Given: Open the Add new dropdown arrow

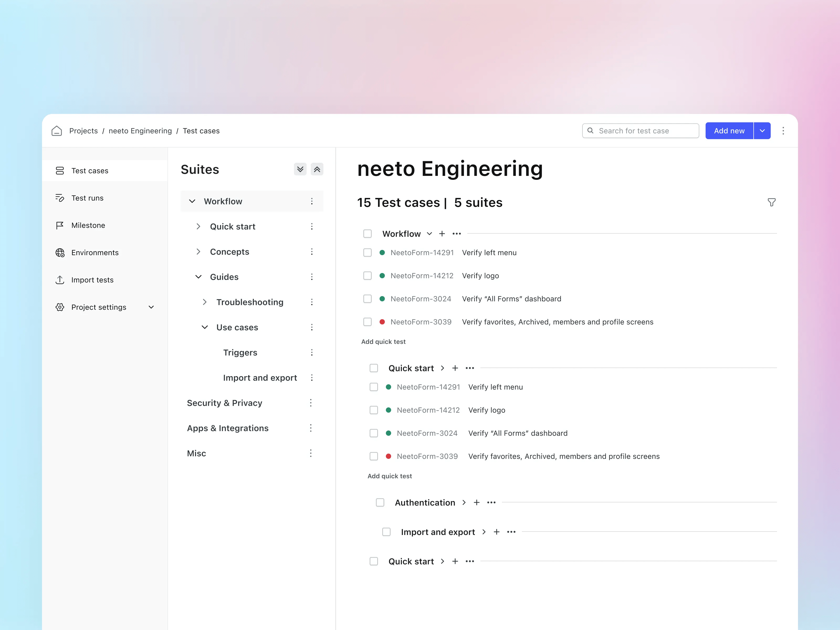Looking at the screenshot, I should point(762,131).
